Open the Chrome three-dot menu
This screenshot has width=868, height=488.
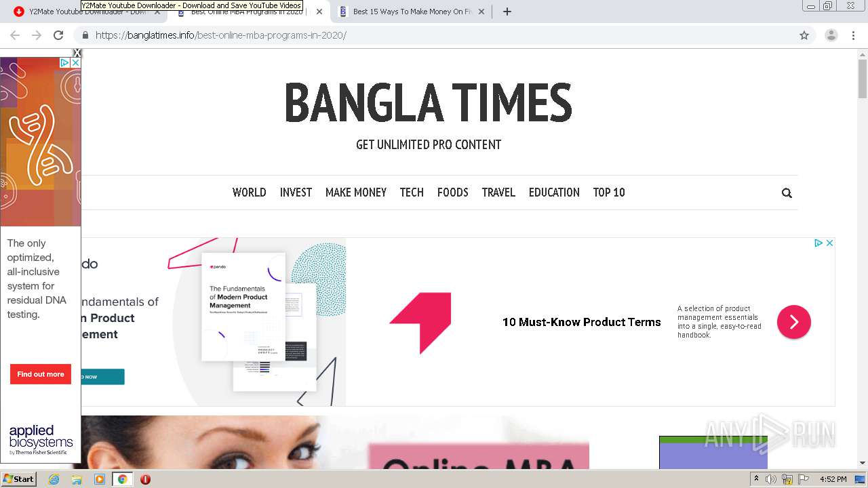853,35
